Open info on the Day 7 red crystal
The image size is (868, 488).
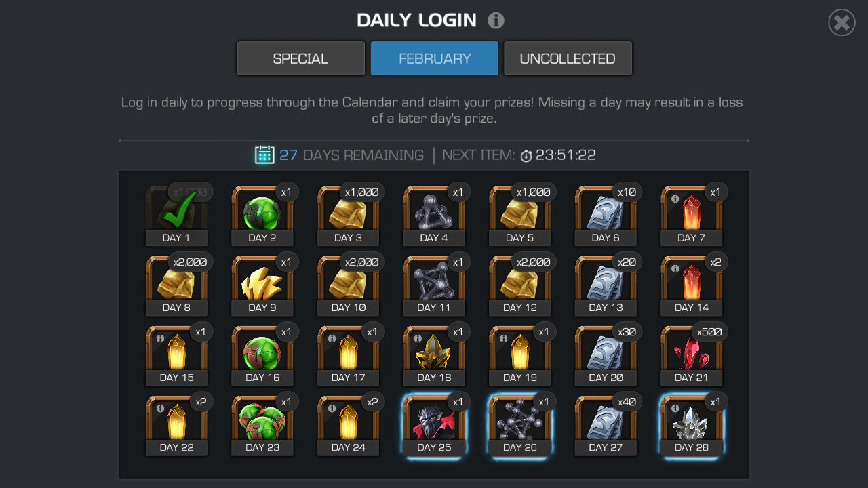coord(675,199)
